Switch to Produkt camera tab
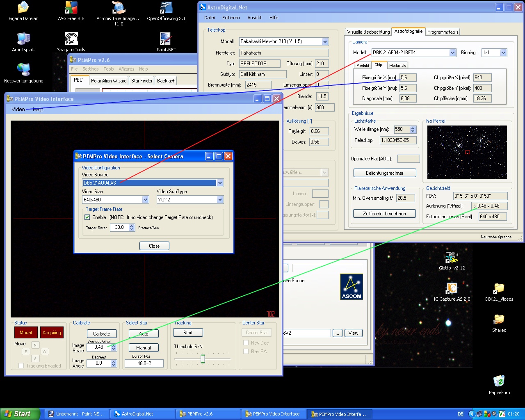Viewport: 525px width, 420px height. [363, 65]
